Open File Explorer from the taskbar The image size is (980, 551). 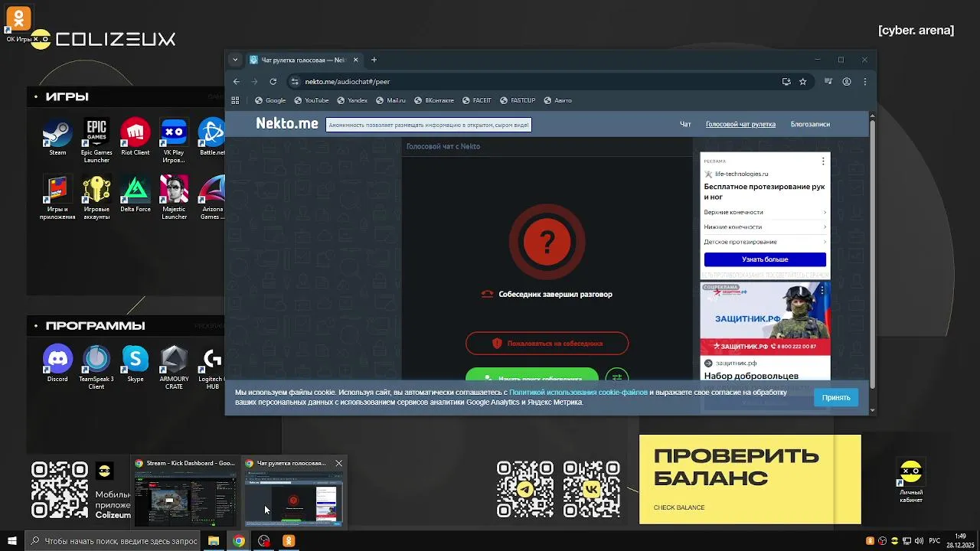[214, 541]
